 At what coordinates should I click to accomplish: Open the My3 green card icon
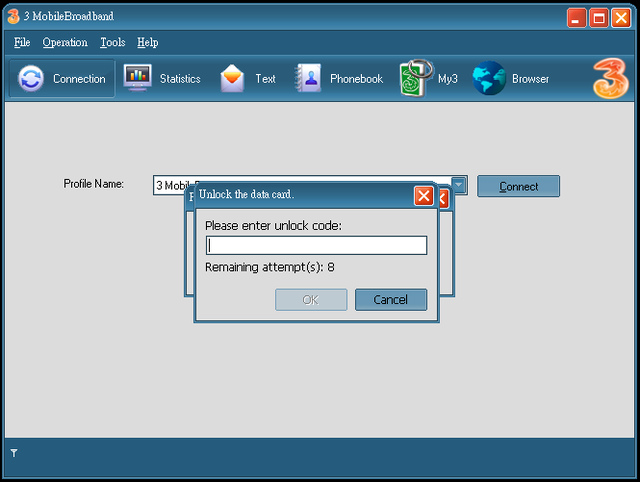(x=416, y=78)
